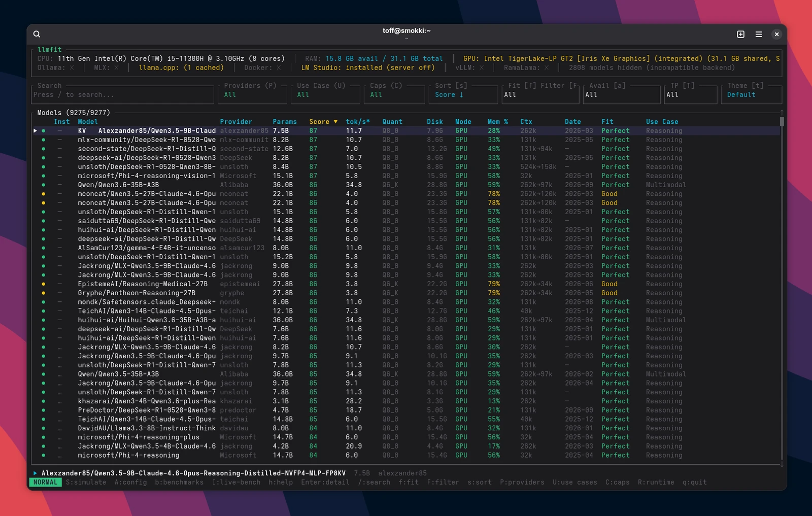Click 'LM Studio: installed (server off)' status
The image size is (812, 516).
pos(368,67)
